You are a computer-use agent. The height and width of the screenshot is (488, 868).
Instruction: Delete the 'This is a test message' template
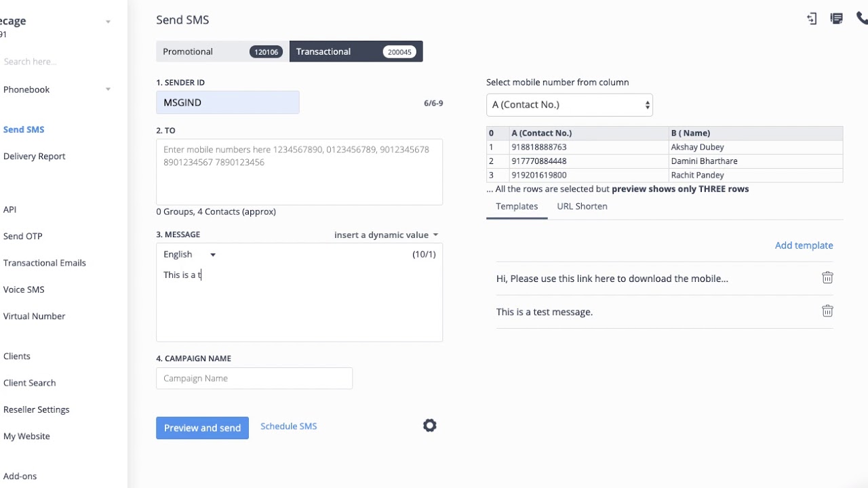point(827,311)
